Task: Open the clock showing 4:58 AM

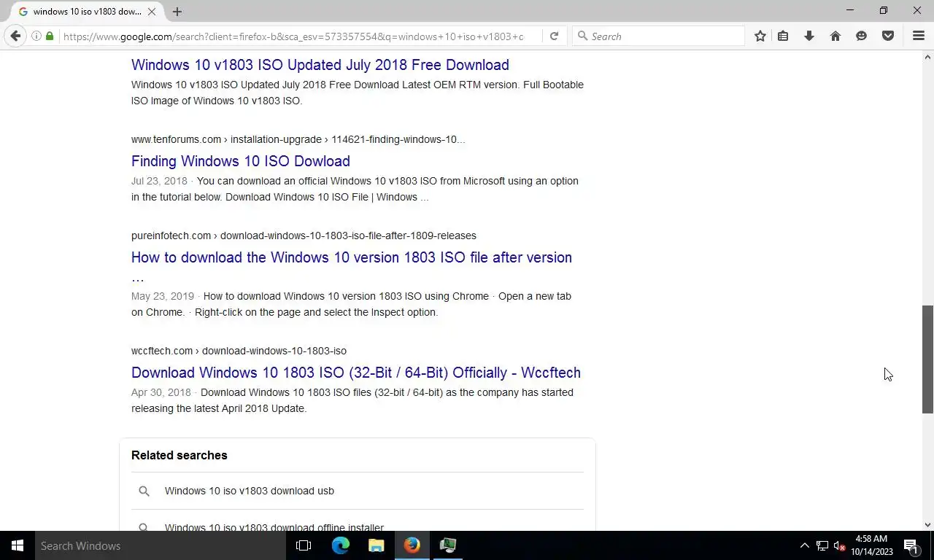Action: point(871,545)
